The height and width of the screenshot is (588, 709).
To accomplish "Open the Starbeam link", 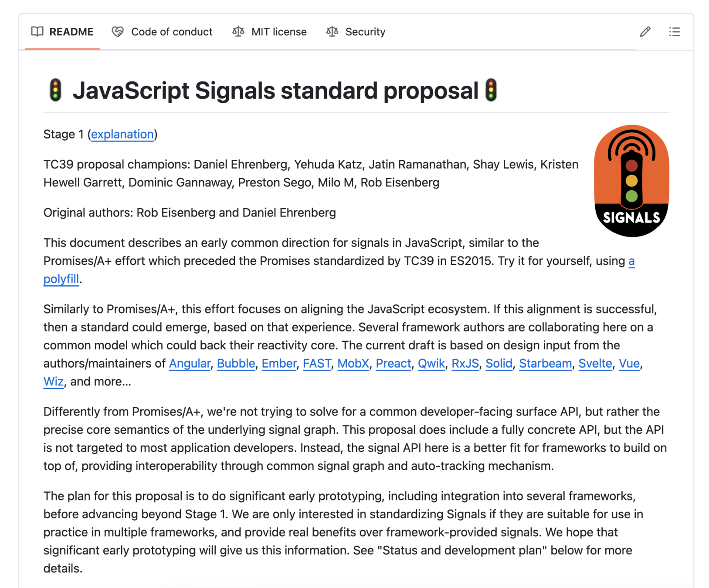I will coord(545,363).
